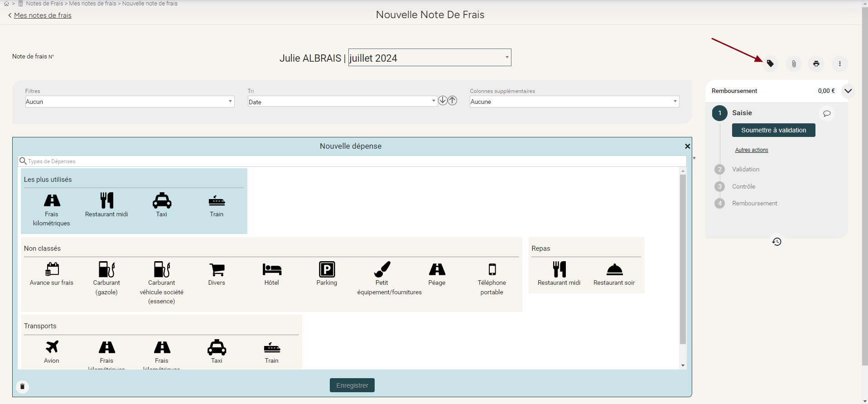Open attachments via the paperclip icon
This screenshot has width=868, height=404.
pyautogui.click(x=794, y=64)
